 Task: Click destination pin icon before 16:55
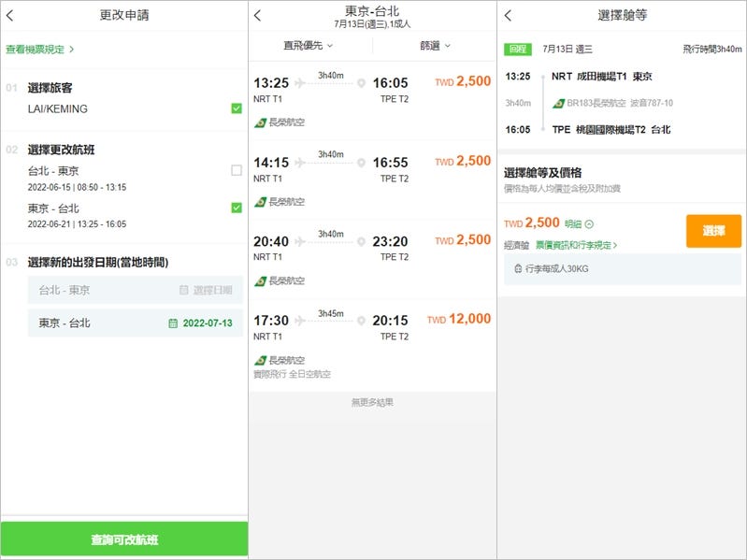point(361,163)
